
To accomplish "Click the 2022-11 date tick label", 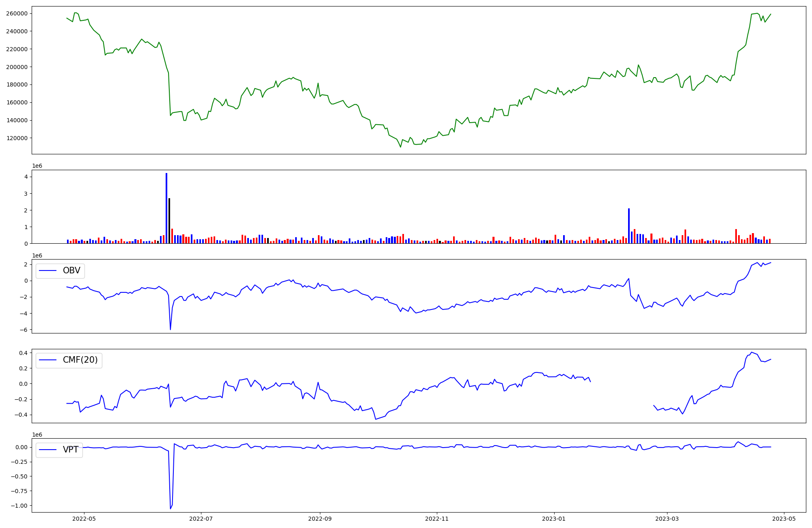I will tap(437, 519).
